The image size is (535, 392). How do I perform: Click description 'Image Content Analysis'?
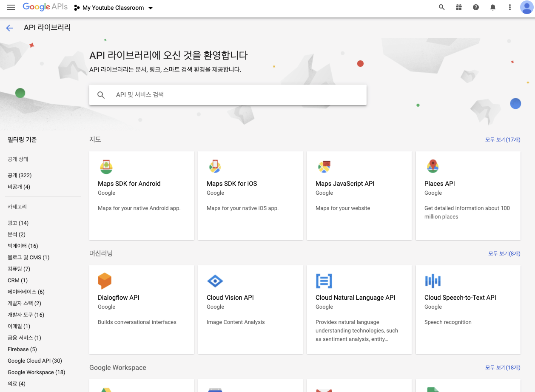point(236,322)
